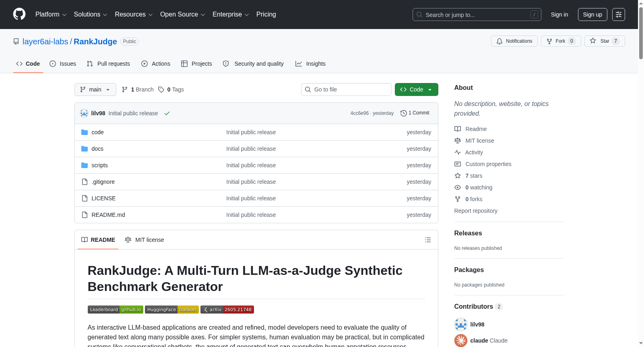Click the search magnifier icon in header
This screenshot has width=644, height=347.
pyautogui.click(x=419, y=15)
